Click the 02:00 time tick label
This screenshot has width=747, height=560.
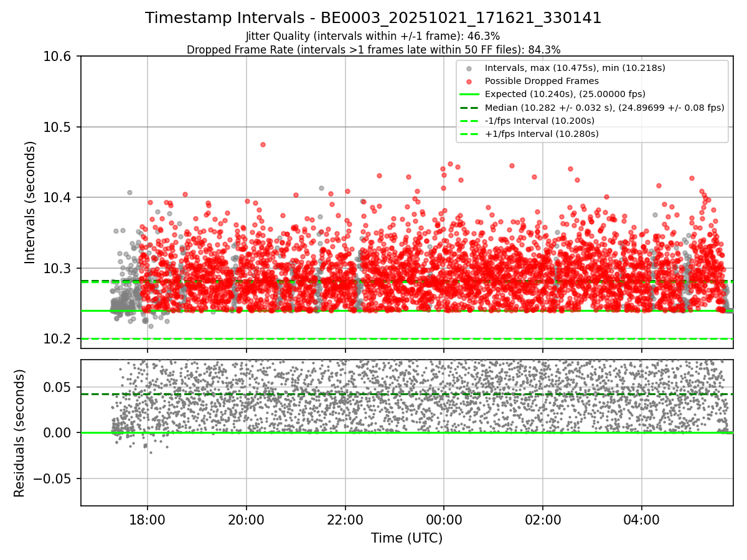543,520
